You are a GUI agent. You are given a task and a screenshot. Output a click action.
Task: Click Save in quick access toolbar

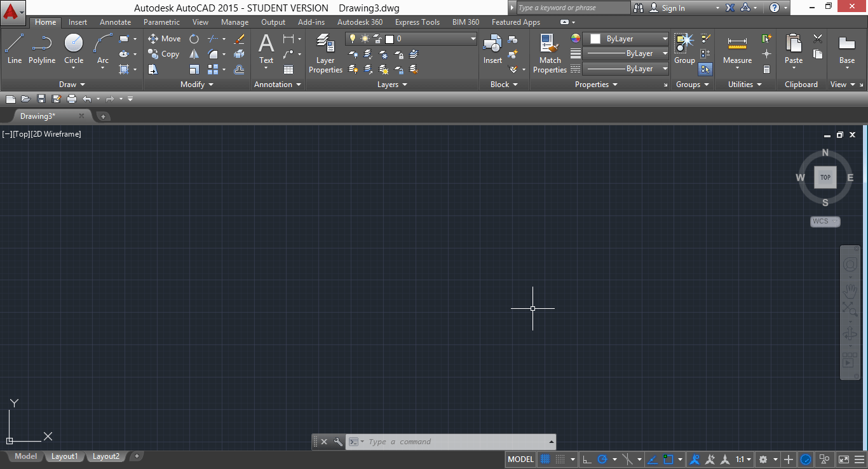point(41,99)
